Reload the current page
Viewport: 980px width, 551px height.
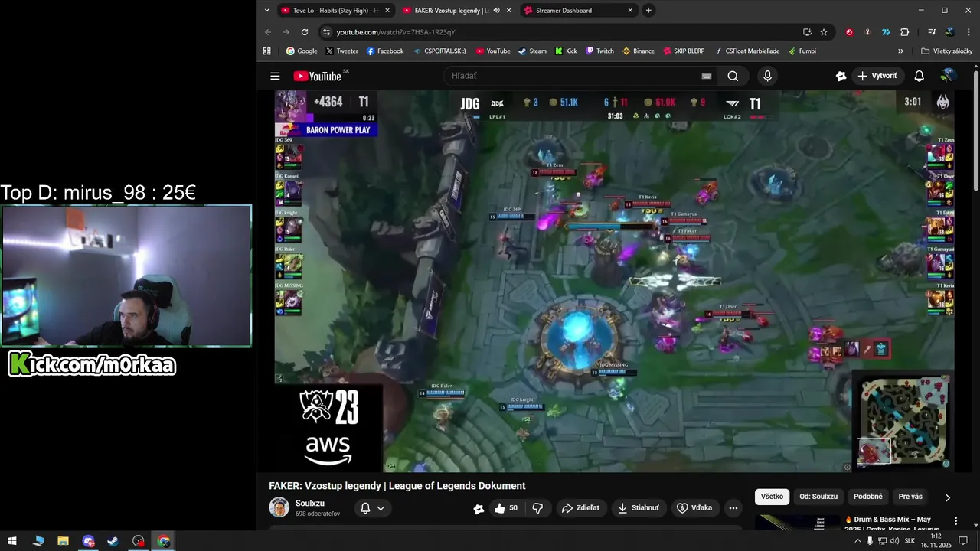[305, 32]
